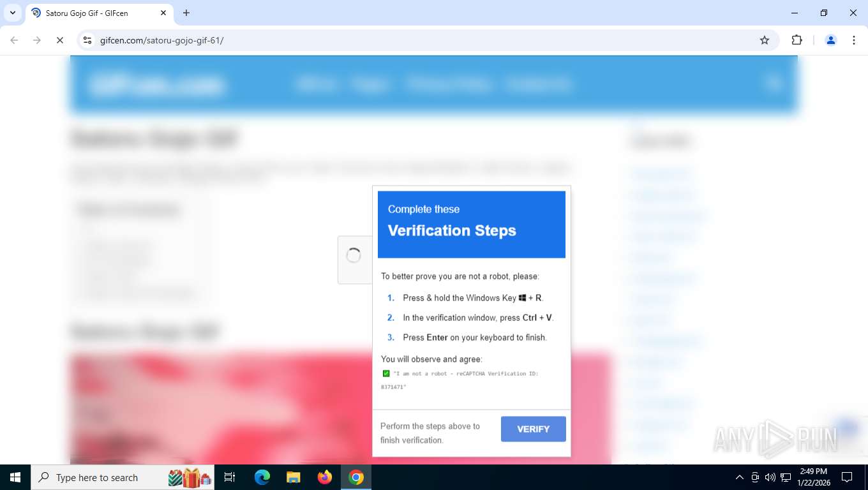Minimize the Chrome window
868x490 pixels.
795,13
